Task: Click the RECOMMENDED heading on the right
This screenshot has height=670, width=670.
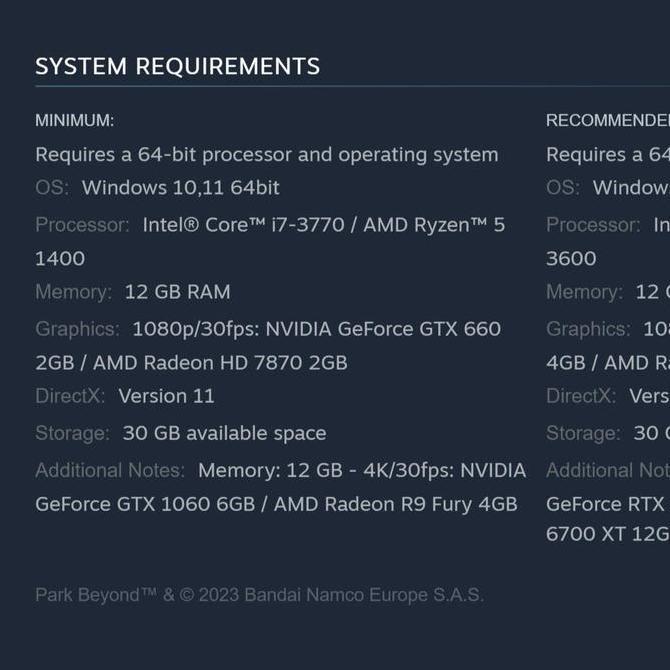Action: click(x=608, y=120)
